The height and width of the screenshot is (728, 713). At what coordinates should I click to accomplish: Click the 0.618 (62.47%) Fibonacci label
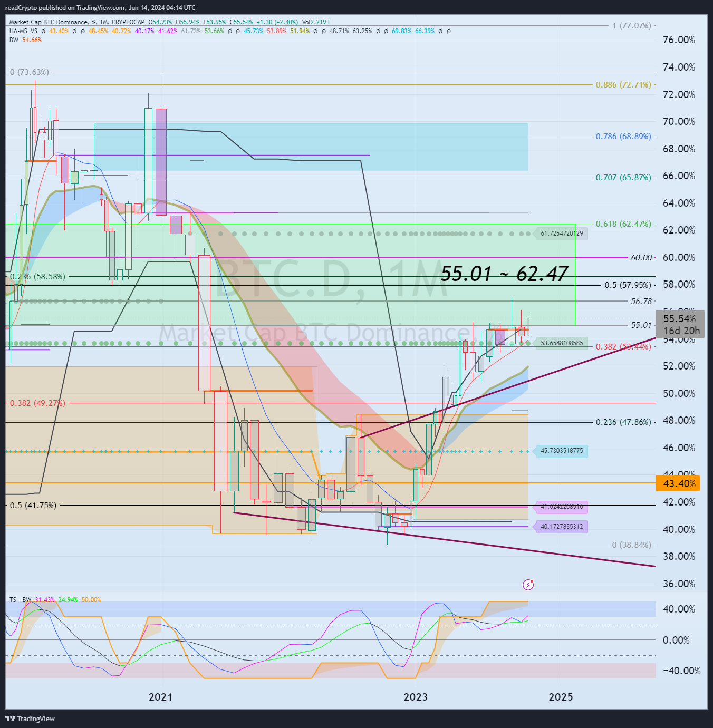624,224
